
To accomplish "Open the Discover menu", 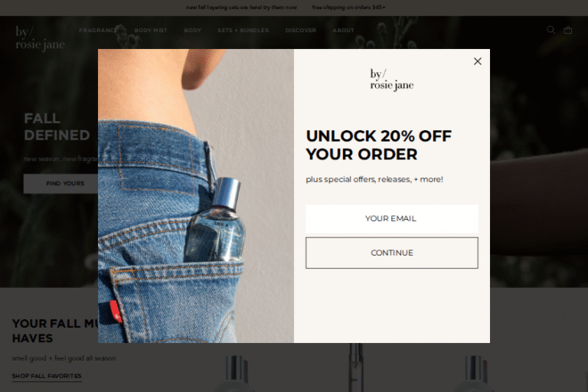I will click(301, 31).
